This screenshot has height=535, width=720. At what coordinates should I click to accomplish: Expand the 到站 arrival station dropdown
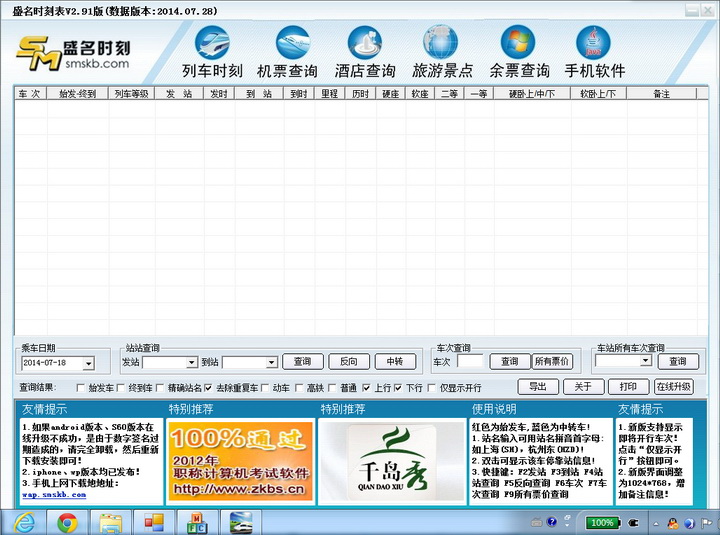(272, 363)
